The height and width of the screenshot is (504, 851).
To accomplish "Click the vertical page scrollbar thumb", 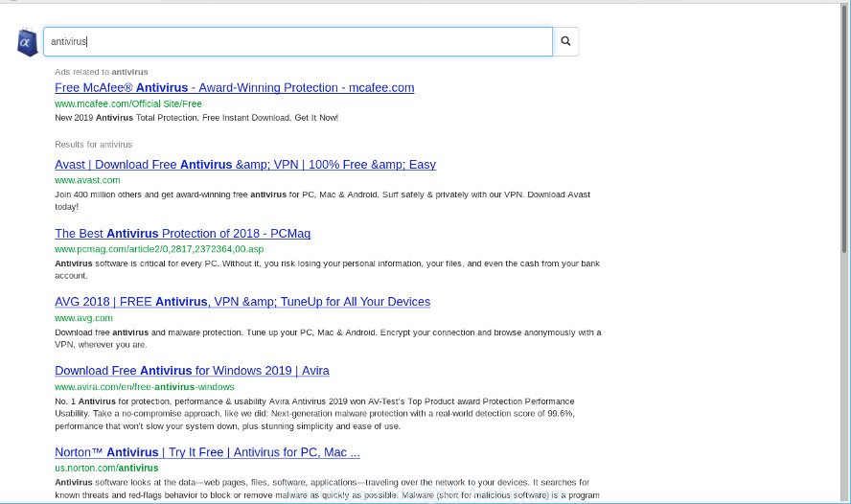I will coord(844,128).
